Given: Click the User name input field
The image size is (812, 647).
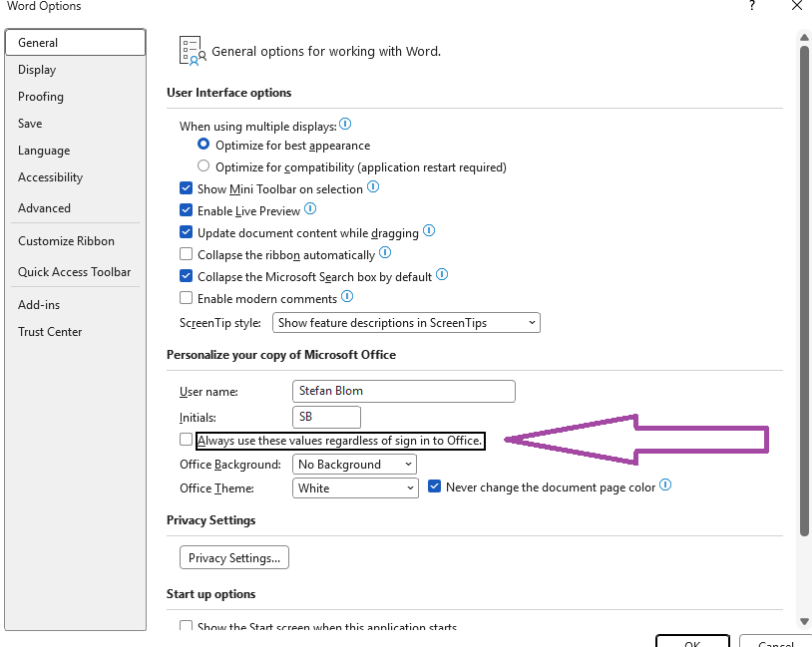Looking at the screenshot, I should (x=404, y=392).
